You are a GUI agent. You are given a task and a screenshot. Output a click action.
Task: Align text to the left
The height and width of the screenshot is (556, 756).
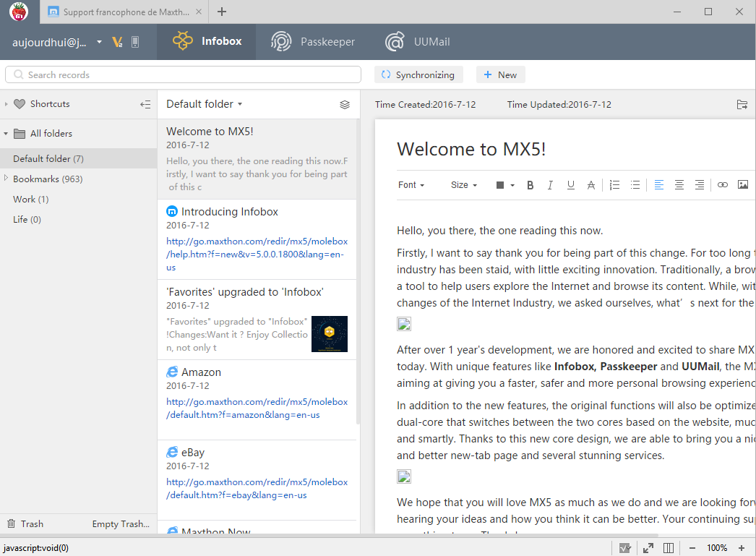click(659, 185)
